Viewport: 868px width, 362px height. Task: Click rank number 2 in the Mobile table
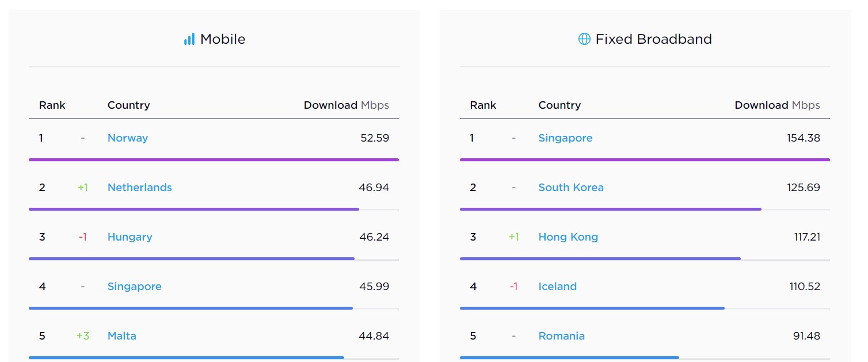tap(42, 188)
